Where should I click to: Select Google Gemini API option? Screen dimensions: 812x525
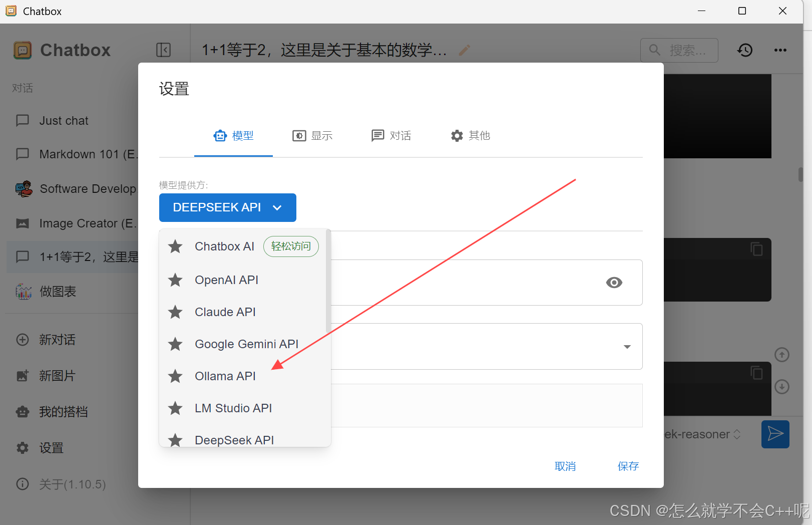tap(243, 344)
